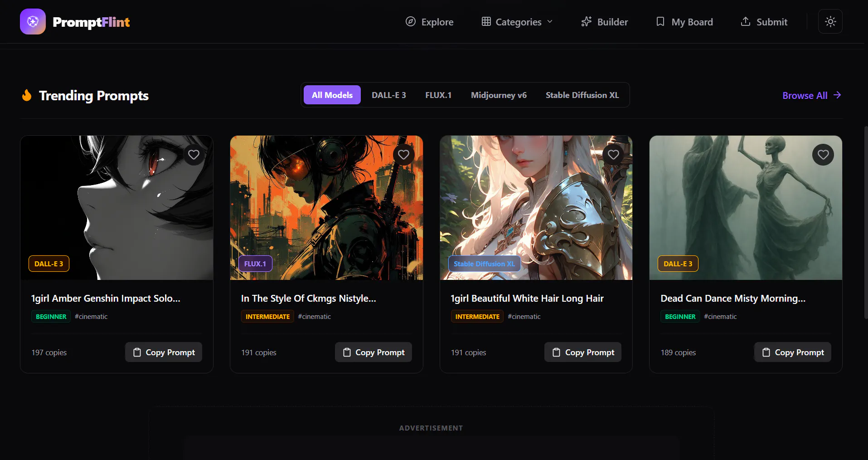Image resolution: width=868 pixels, height=460 pixels.
Task: Click BEGINNER tag on Amber Genshin card
Action: coord(51,317)
